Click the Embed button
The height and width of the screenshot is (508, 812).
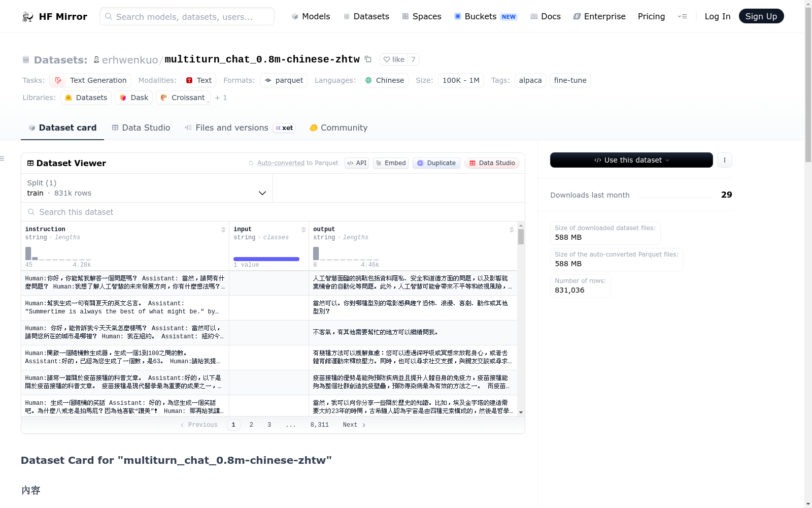pos(391,163)
